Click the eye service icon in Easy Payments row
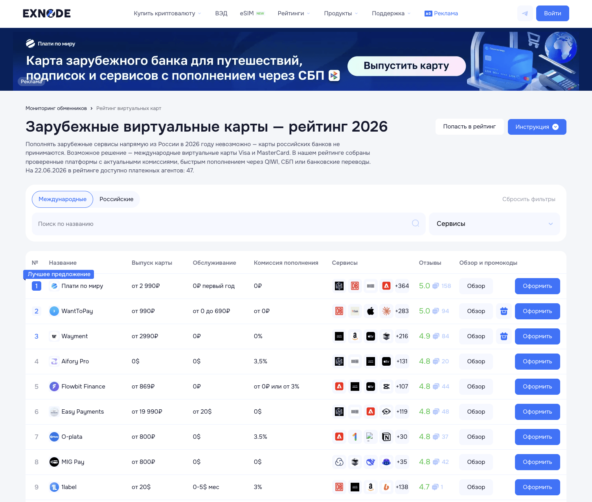The width and height of the screenshot is (592, 502). (386, 411)
